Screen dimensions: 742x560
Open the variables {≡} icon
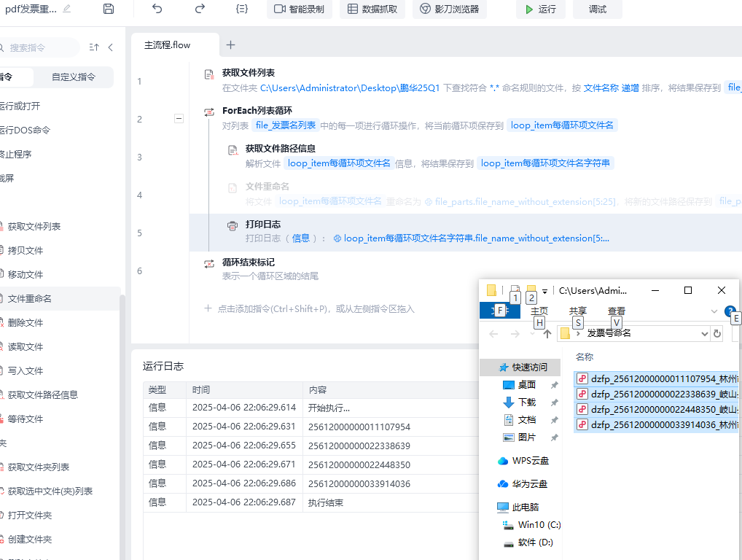coord(242,9)
